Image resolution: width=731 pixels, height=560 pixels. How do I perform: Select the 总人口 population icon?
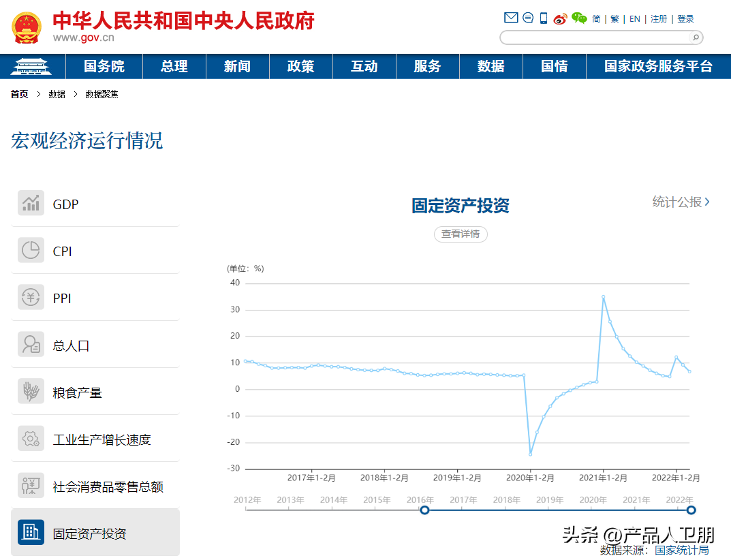[x=31, y=344]
